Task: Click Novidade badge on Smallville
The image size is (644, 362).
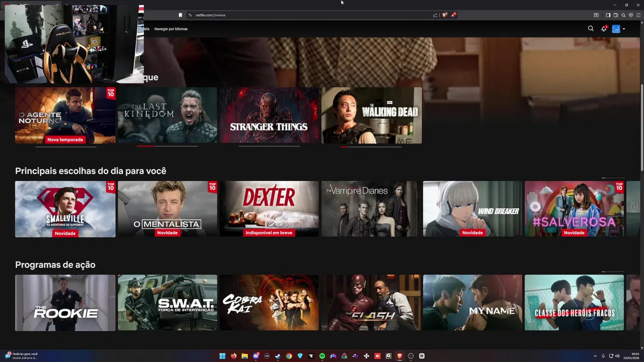Action: (65, 233)
